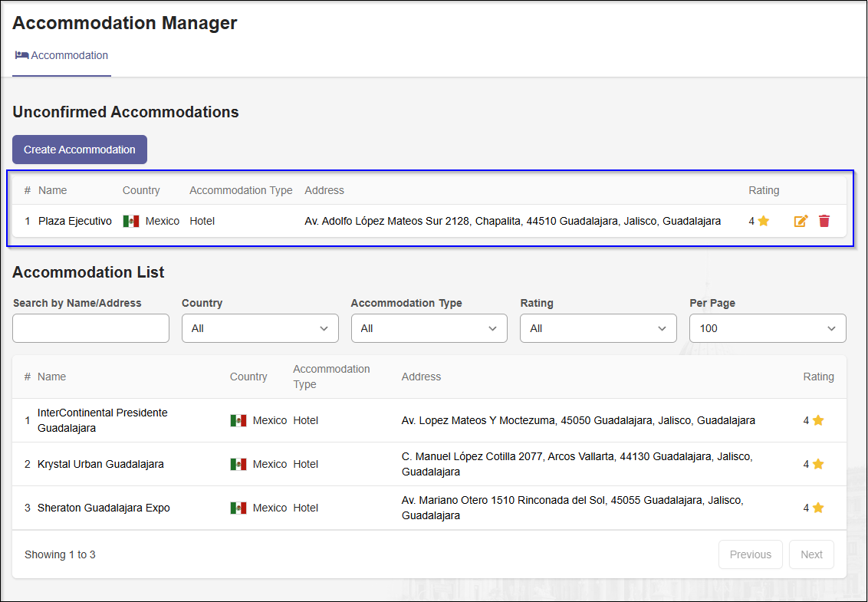Click the edit icon for Plaza Ejecutivo

[801, 221]
